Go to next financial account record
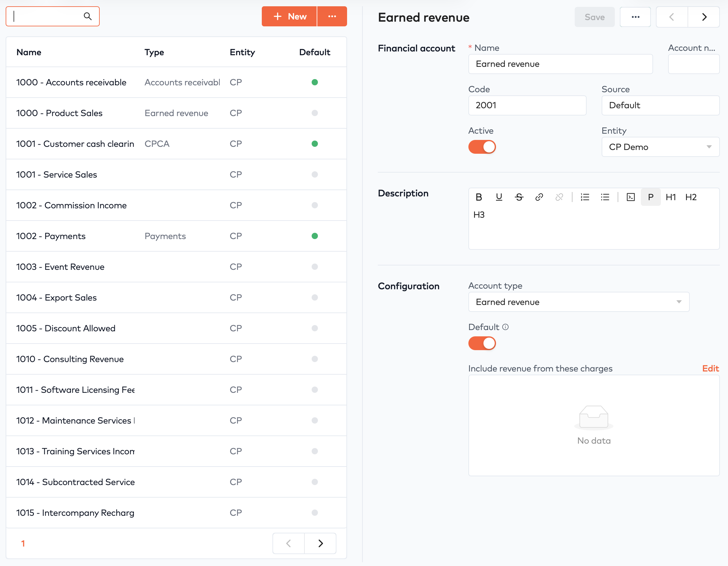728x566 pixels. click(x=704, y=17)
